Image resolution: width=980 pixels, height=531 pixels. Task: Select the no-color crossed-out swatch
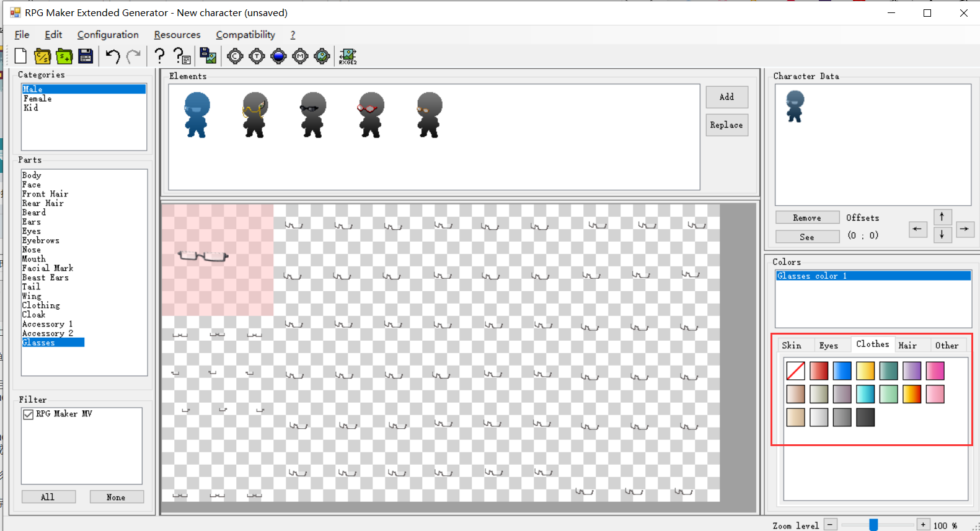[796, 371]
